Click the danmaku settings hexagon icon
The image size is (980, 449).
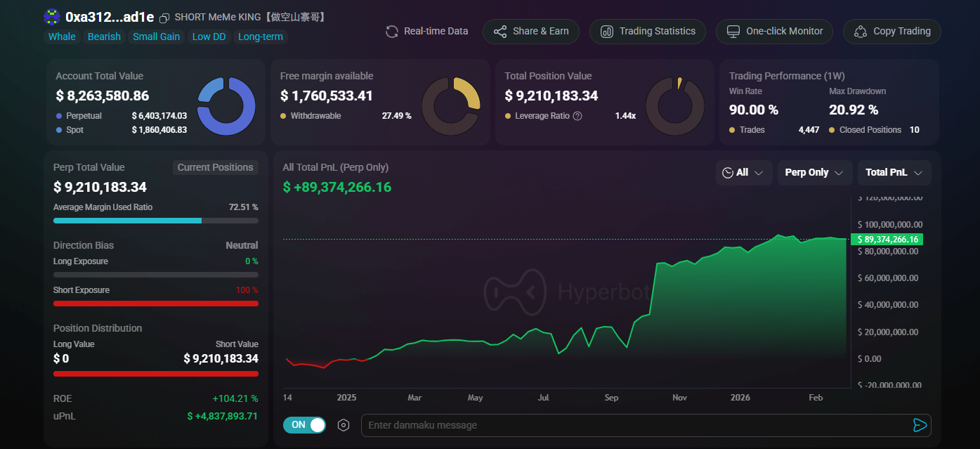pos(344,425)
